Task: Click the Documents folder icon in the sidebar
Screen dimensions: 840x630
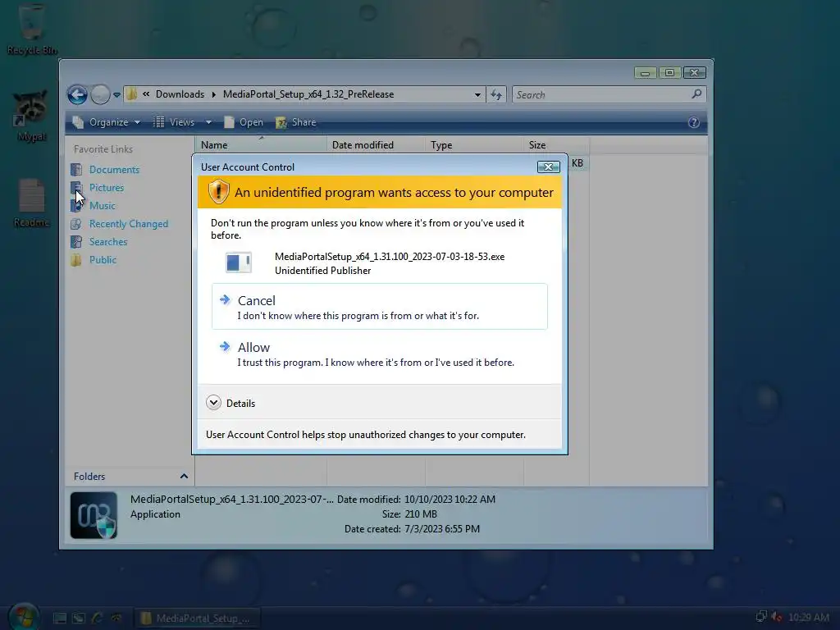Action: 76,169
